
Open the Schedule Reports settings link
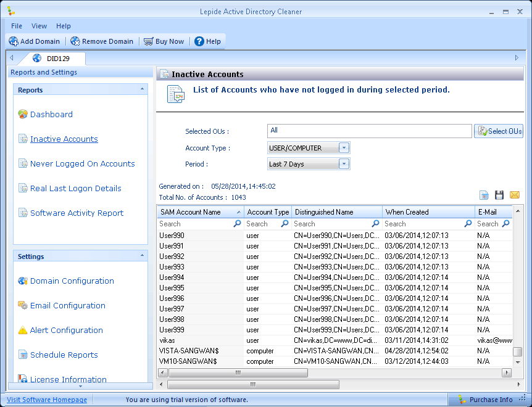point(64,355)
